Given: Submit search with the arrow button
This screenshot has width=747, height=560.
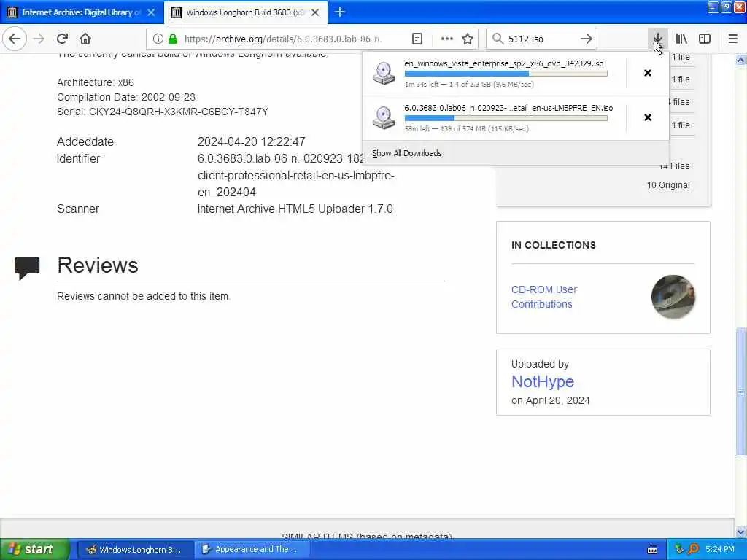Looking at the screenshot, I should [587, 39].
